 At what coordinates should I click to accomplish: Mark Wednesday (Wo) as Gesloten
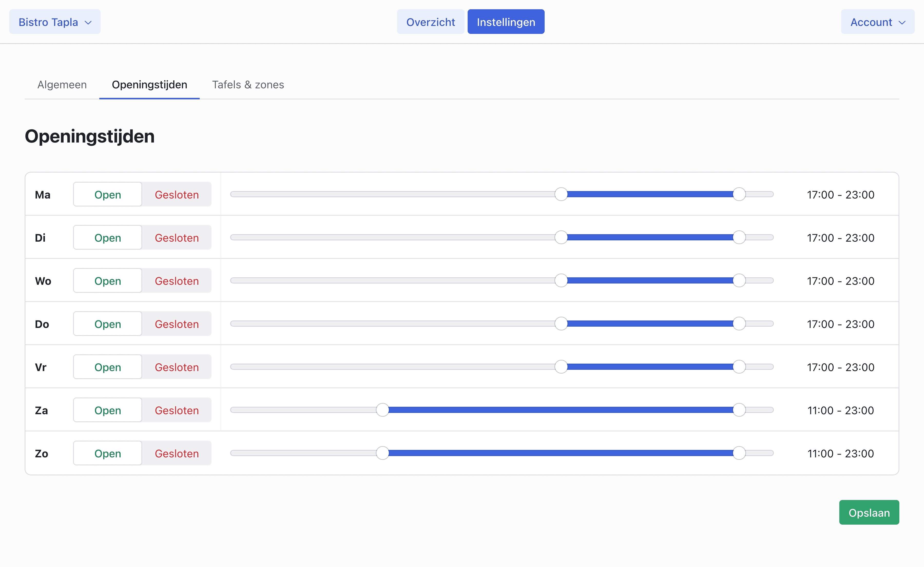pyautogui.click(x=177, y=281)
